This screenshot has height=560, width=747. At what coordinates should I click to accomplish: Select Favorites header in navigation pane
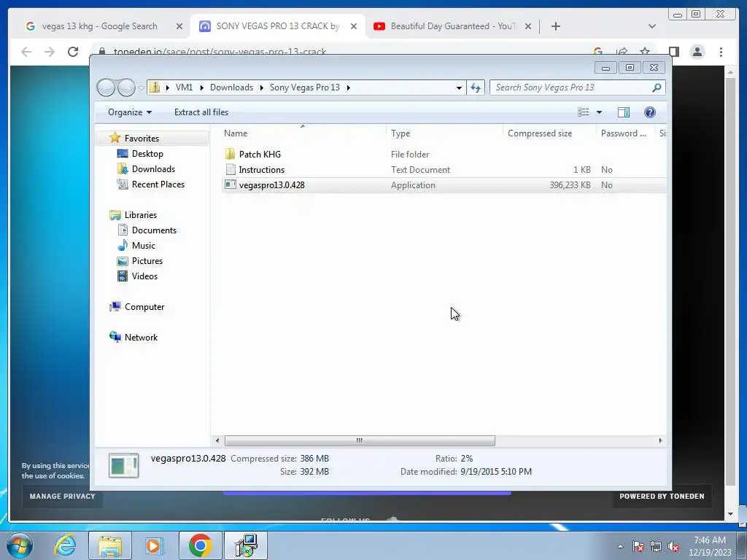point(142,139)
